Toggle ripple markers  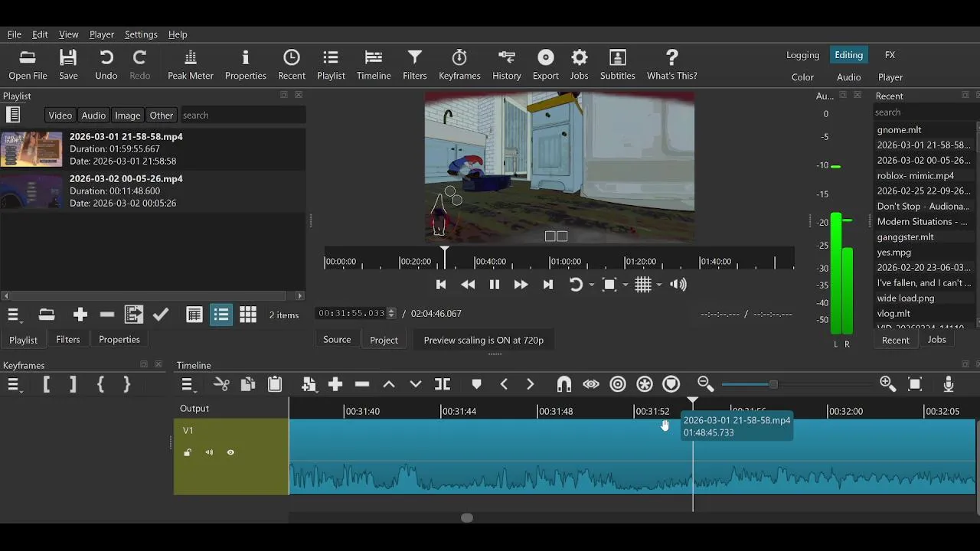tap(671, 384)
